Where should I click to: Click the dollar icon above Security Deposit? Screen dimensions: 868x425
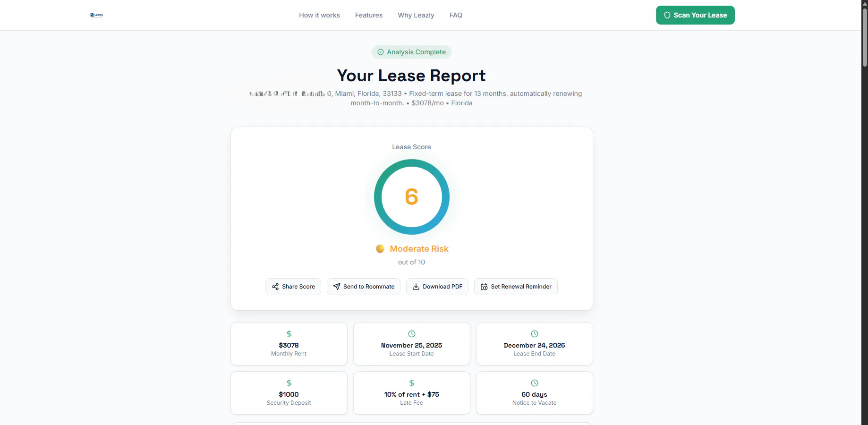point(289,383)
